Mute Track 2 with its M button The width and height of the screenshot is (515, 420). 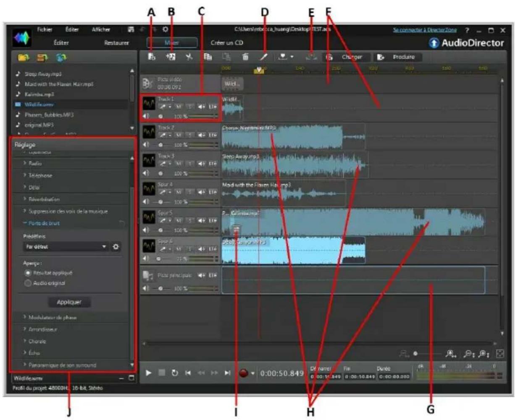click(179, 135)
